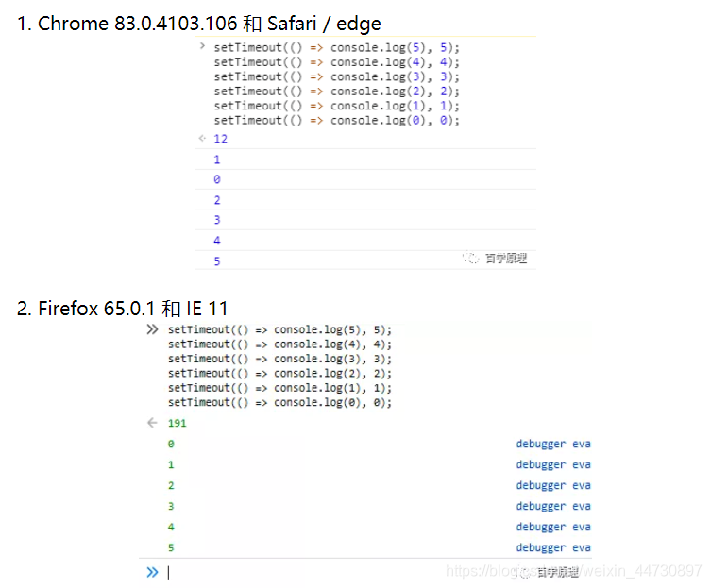Select Firefox output value 4
This screenshot has height=588, width=711.
coord(171,527)
